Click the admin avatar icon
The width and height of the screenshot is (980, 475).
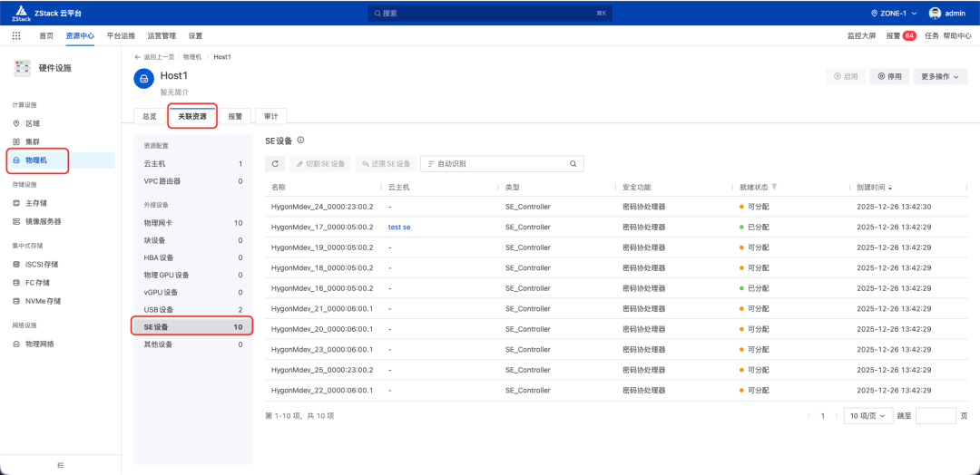(935, 13)
